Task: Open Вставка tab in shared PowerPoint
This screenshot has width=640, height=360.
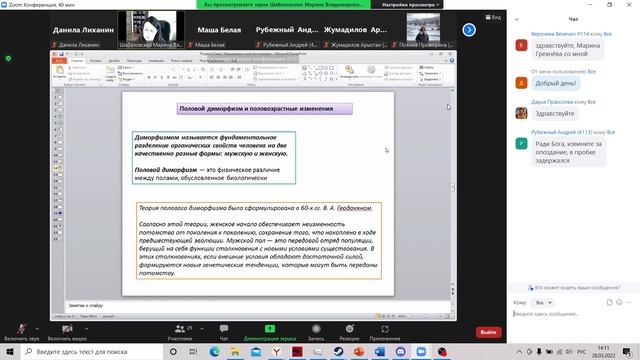Action: point(96,60)
